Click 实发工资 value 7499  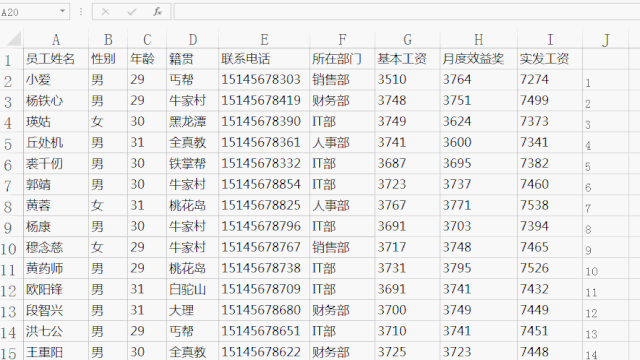pyautogui.click(x=550, y=101)
